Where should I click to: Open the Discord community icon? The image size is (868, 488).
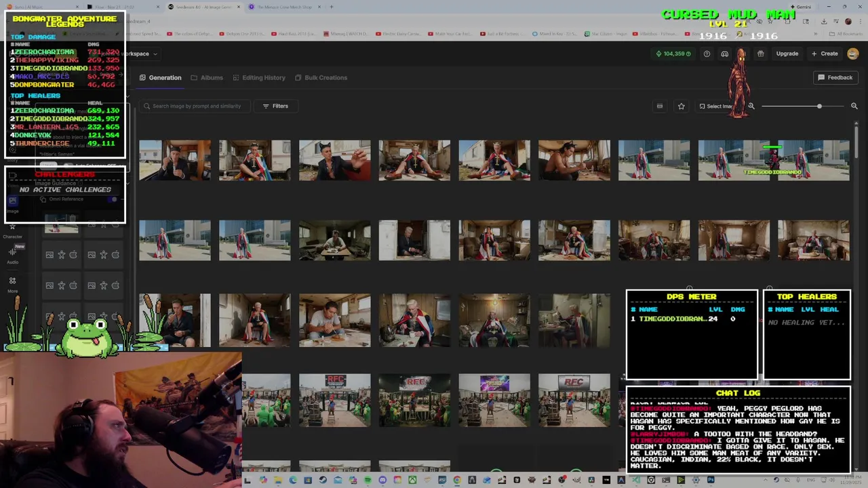724,54
